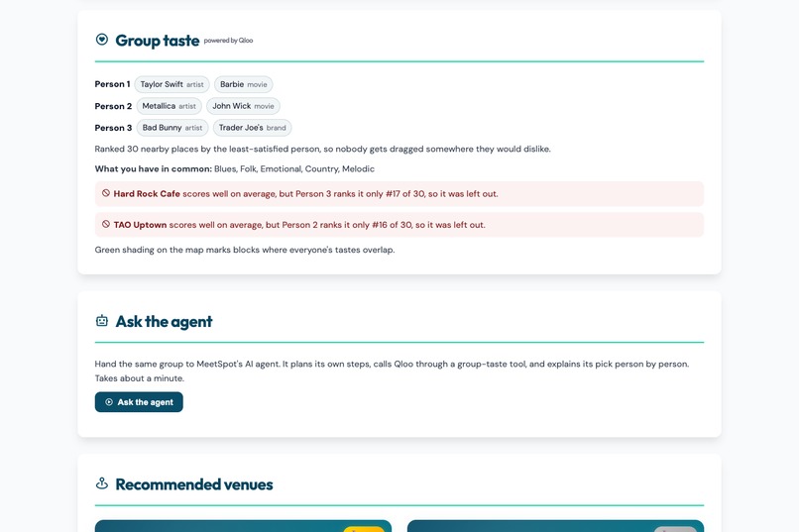Select the Trader Joe's brand chip
799x532 pixels.
point(252,128)
